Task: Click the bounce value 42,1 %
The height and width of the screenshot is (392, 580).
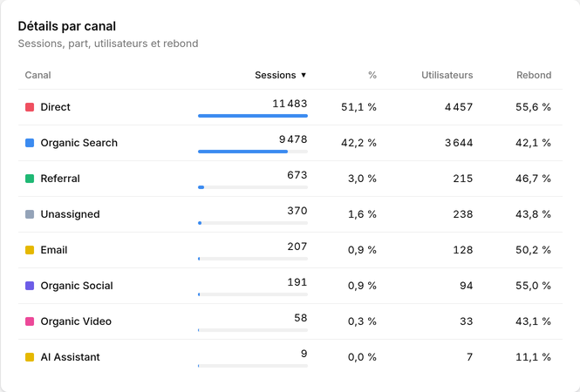Action: pos(534,143)
